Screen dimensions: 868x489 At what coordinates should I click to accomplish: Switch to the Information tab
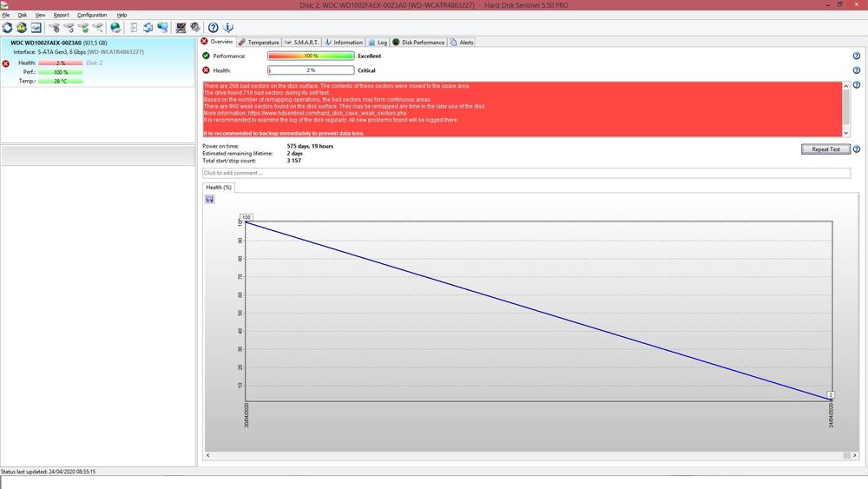(x=343, y=42)
